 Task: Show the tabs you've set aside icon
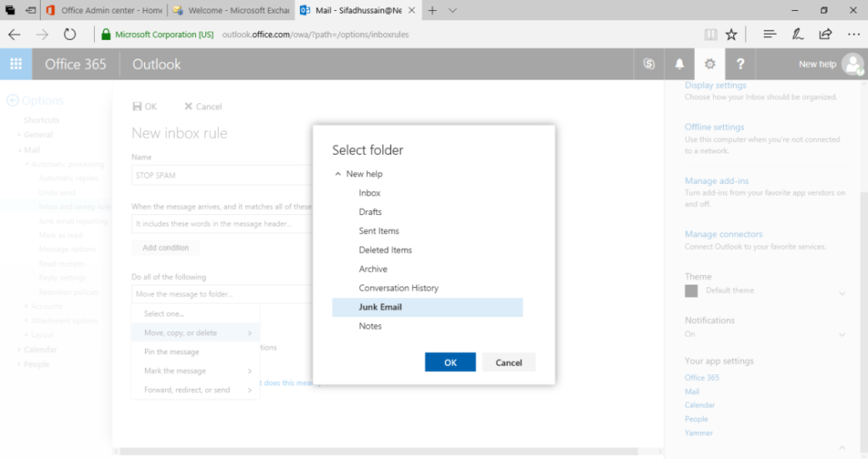click(x=10, y=10)
